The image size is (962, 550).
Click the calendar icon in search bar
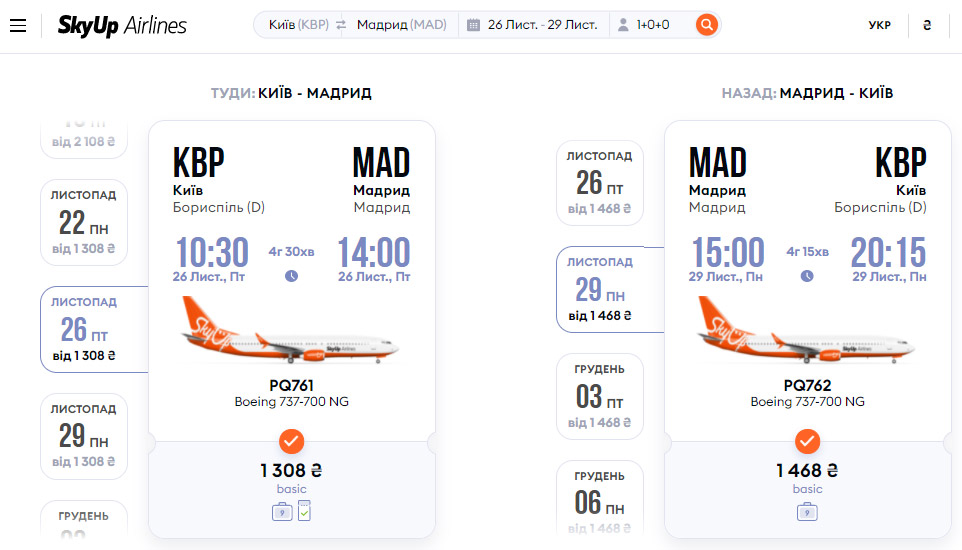[473, 25]
